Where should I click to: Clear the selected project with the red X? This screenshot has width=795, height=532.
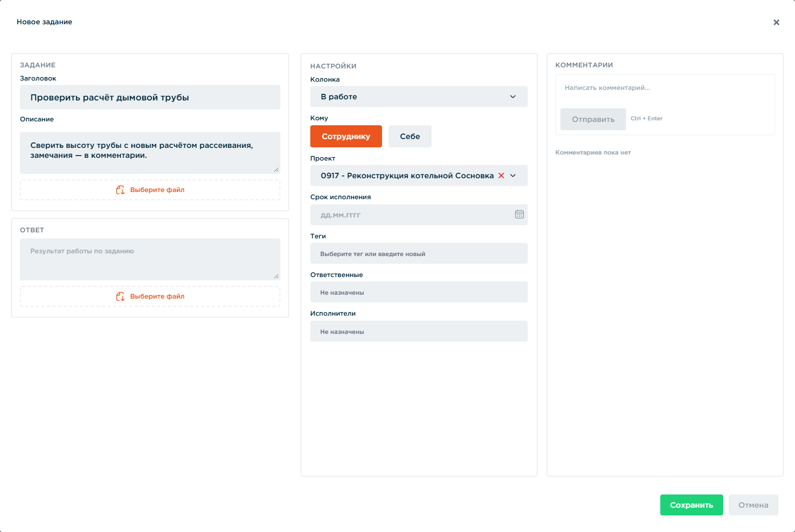[x=501, y=175]
